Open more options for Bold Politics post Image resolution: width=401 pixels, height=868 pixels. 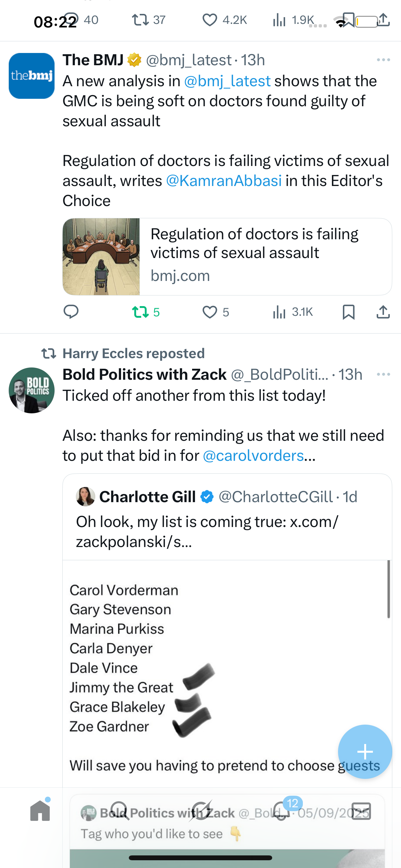(384, 374)
